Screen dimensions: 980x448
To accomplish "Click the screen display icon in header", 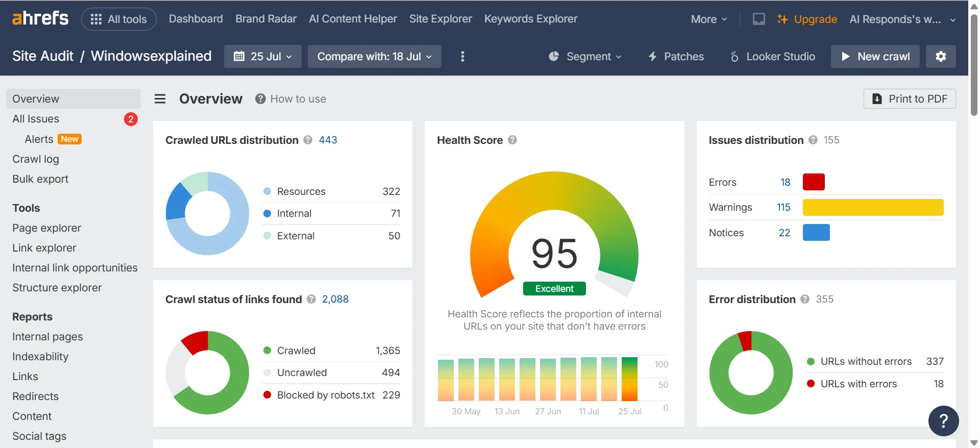I will click(x=759, y=19).
